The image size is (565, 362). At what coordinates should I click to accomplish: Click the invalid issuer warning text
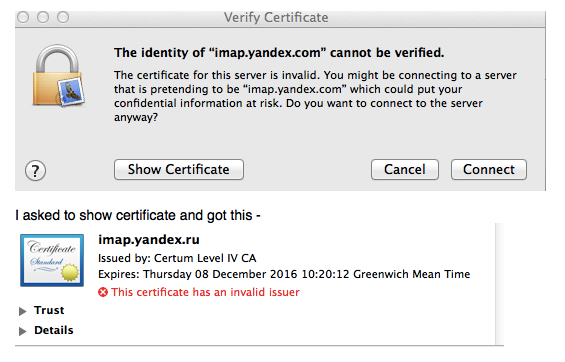tap(205, 292)
